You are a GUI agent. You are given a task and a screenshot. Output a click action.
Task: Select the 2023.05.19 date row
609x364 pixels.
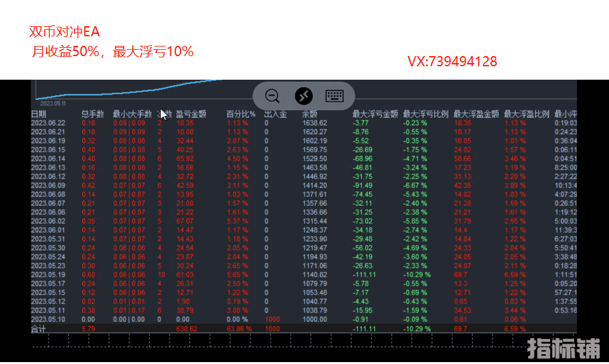tap(48, 275)
